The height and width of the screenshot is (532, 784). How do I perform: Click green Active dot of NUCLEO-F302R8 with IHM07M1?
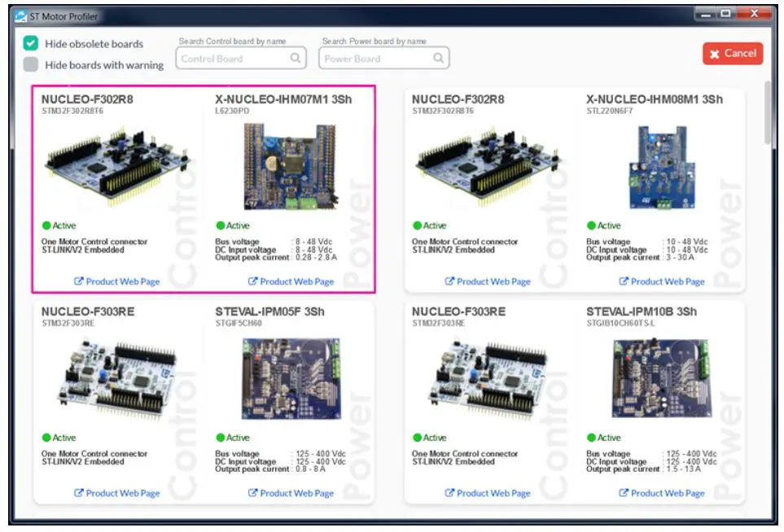[46, 225]
